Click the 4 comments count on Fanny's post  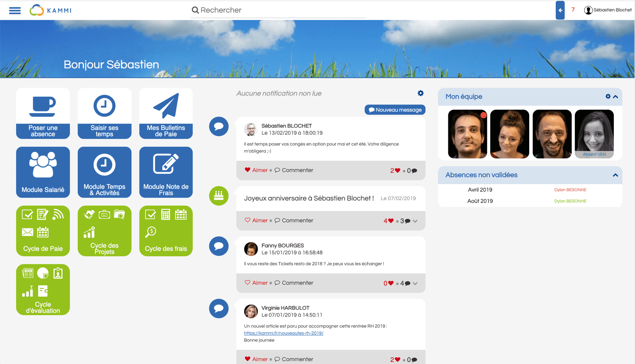[x=405, y=283]
